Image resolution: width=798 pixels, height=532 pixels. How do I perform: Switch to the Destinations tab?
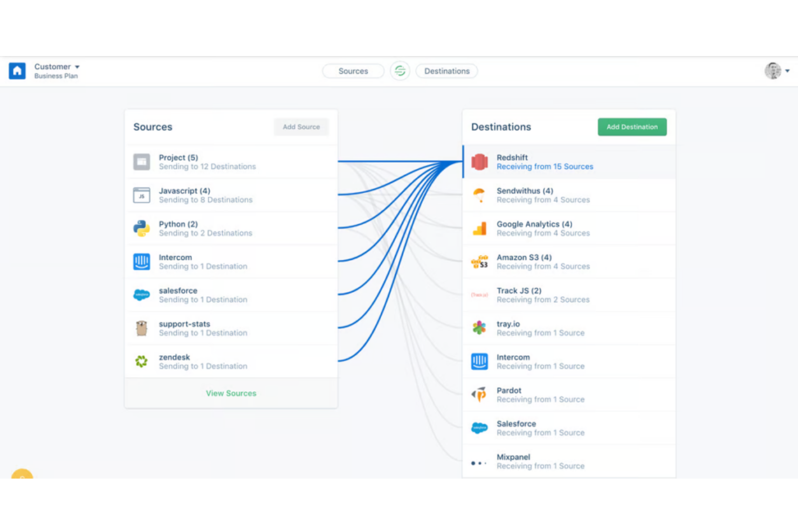[x=446, y=71]
